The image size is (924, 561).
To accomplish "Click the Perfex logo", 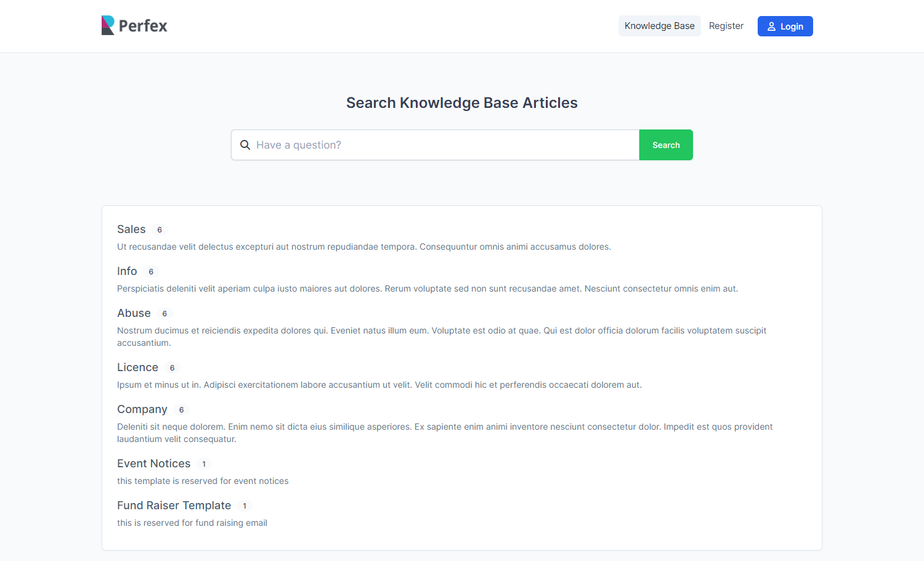I will pyautogui.click(x=134, y=25).
